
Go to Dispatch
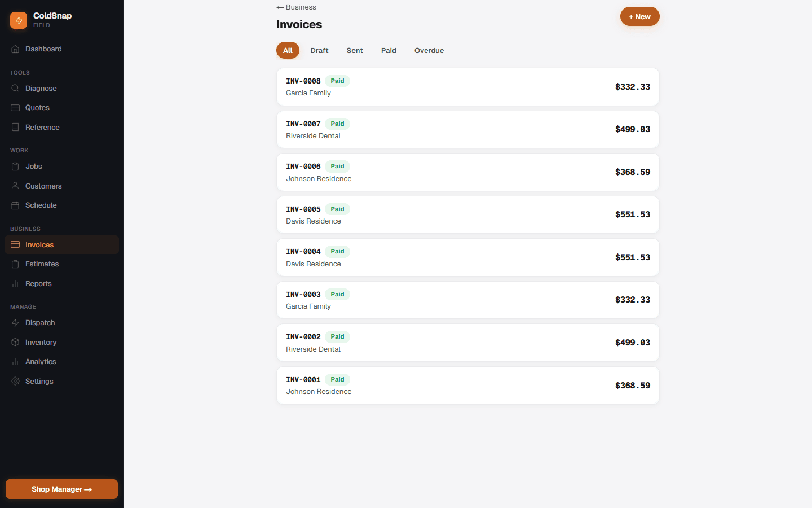(61, 323)
